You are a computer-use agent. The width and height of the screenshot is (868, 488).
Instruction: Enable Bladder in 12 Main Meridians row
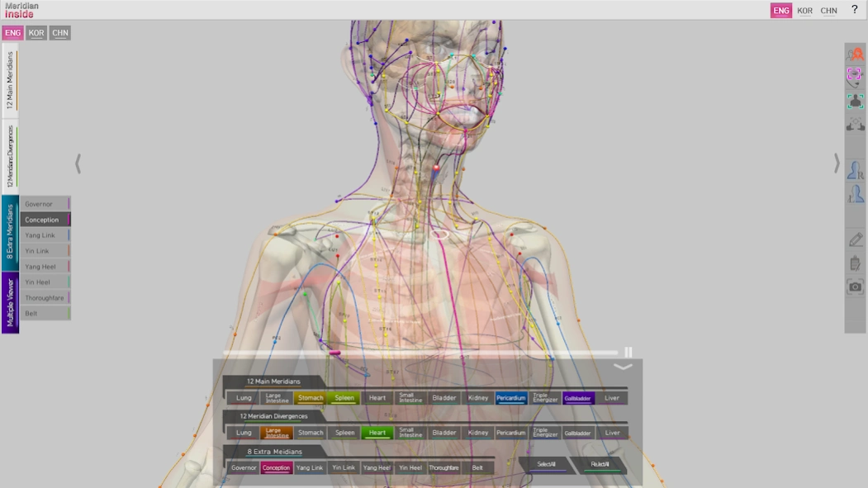(444, 398)
